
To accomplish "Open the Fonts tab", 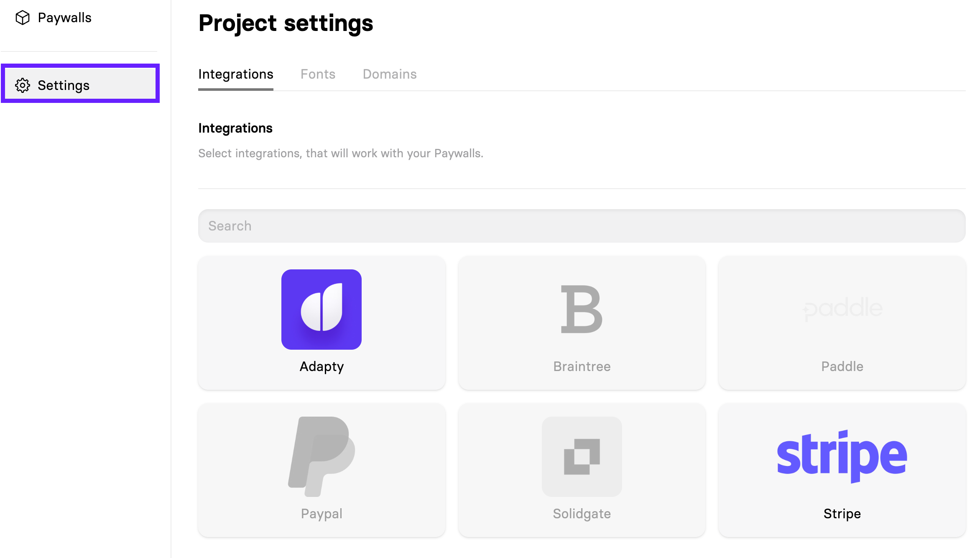I will tap(318, 74).
